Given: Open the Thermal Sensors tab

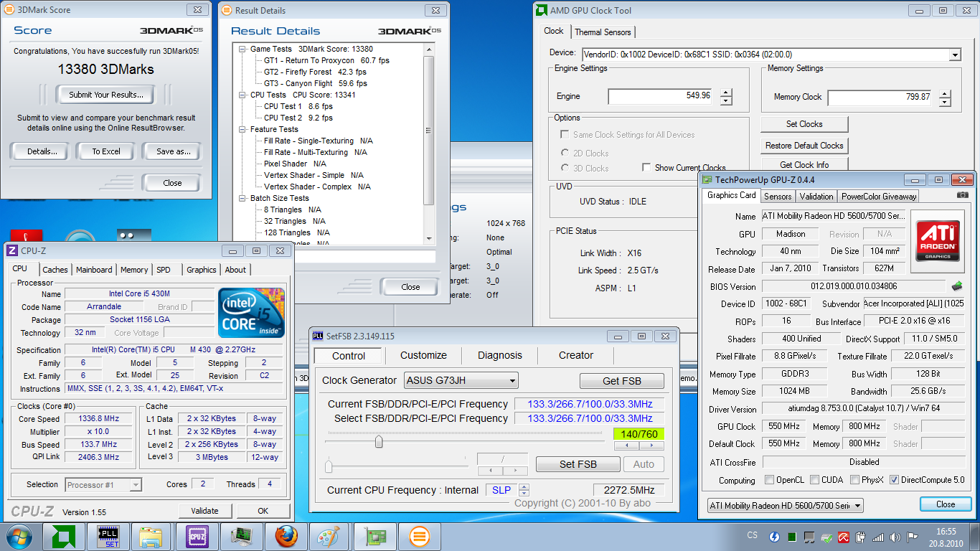Looking at the screenshot, I should point(603,32).
